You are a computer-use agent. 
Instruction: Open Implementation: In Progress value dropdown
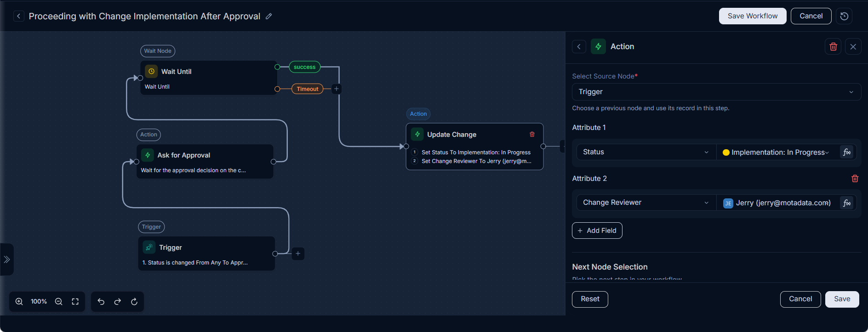[x=777, y=152]
